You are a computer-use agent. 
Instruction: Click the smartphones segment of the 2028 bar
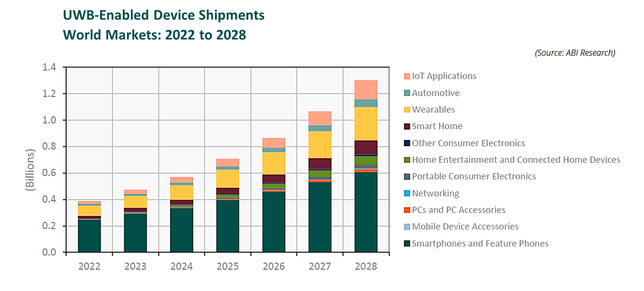[x=366, y=212]
